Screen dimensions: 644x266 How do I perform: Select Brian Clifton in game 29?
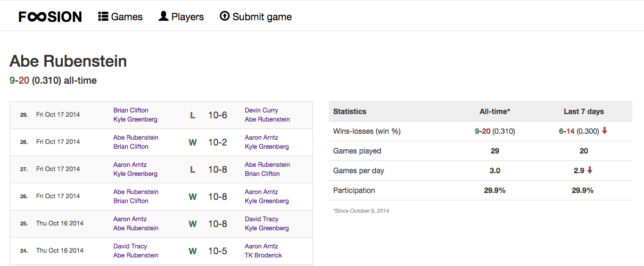[x=131, y=110]
